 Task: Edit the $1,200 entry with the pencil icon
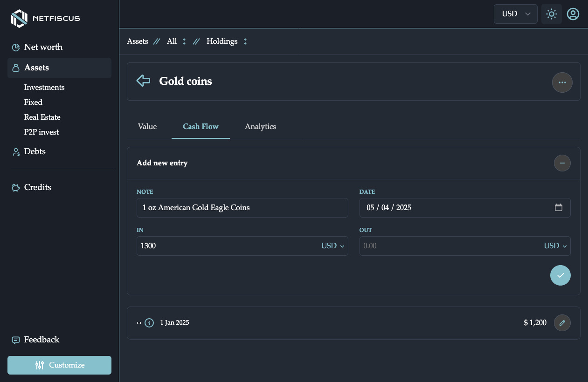[x=562, y=323]
